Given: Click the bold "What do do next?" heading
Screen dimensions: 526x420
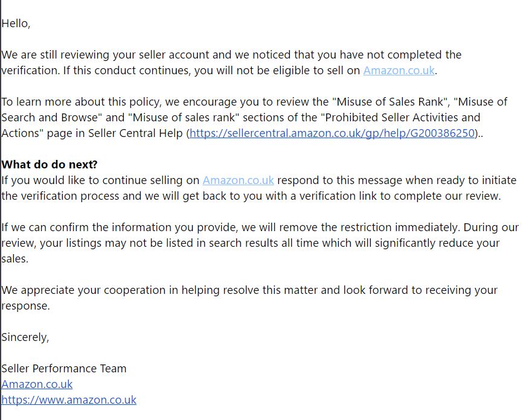Looking at the screenshot, I should coord(50,165).
